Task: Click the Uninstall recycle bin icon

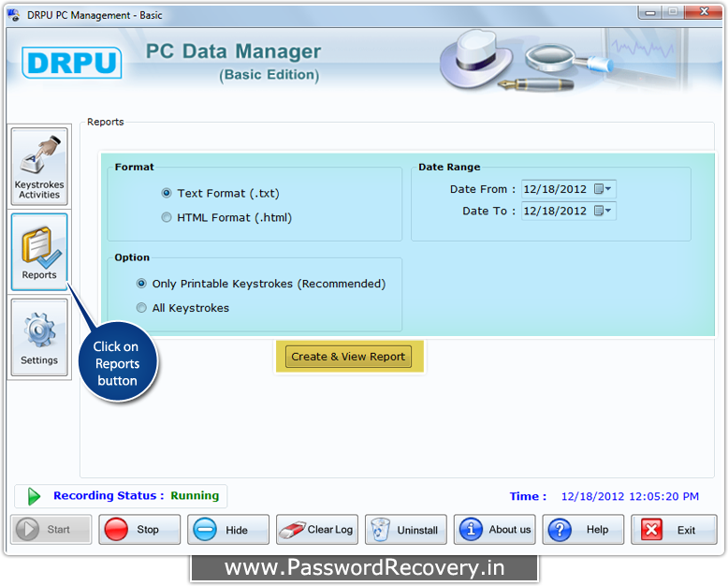Action: click(381, 530)
